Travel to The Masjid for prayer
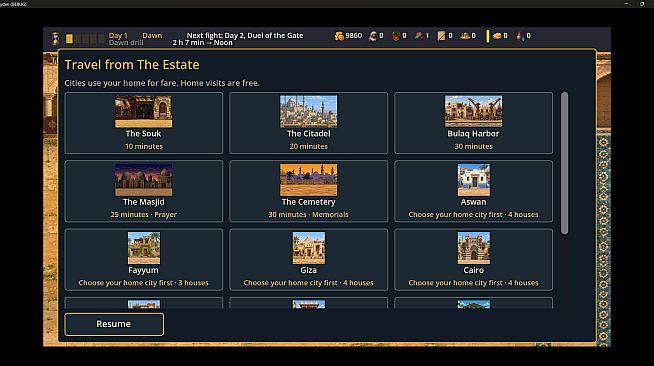Image resolution: width=654 pixels, height=366 pixels. [x=143, y=191]
